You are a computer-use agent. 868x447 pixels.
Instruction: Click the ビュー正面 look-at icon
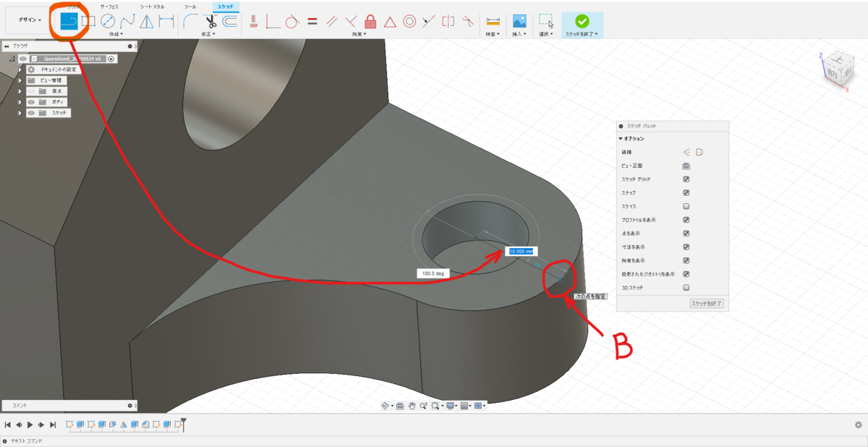(686, 166)
